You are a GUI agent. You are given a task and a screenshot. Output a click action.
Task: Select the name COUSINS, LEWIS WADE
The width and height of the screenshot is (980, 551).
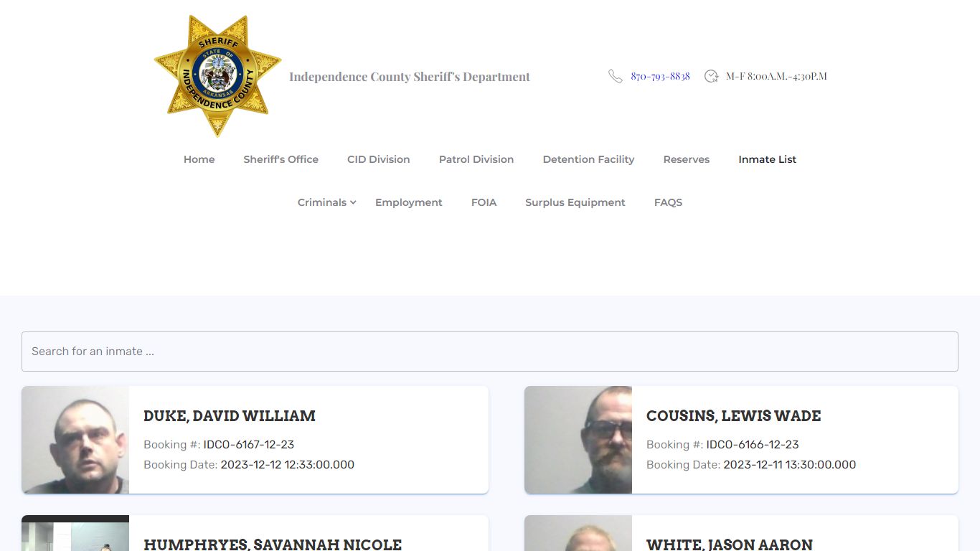click(x=734, y=416)
